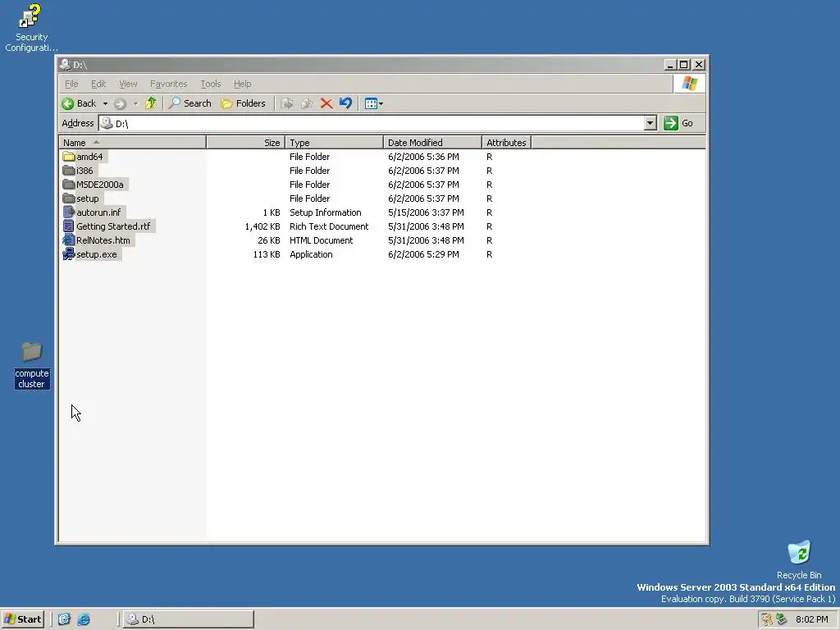
Task: Sort by the Attributes column header
Action: (506, 143)
